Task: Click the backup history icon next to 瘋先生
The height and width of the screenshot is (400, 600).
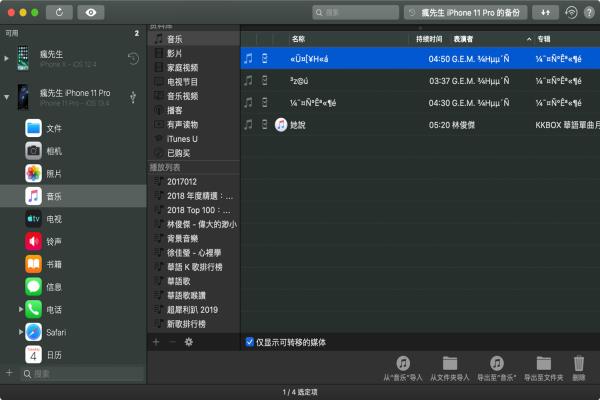Action: [133, 59]
